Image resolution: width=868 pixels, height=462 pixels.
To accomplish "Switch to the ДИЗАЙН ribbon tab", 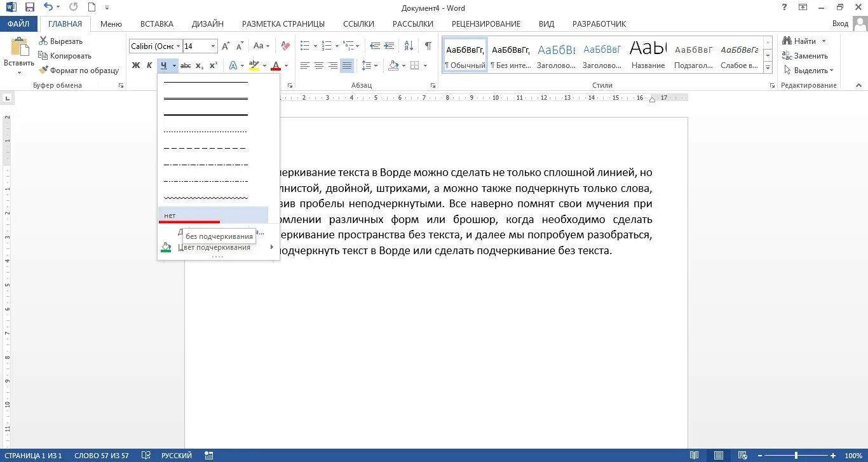I will click(x=208, y=24).
